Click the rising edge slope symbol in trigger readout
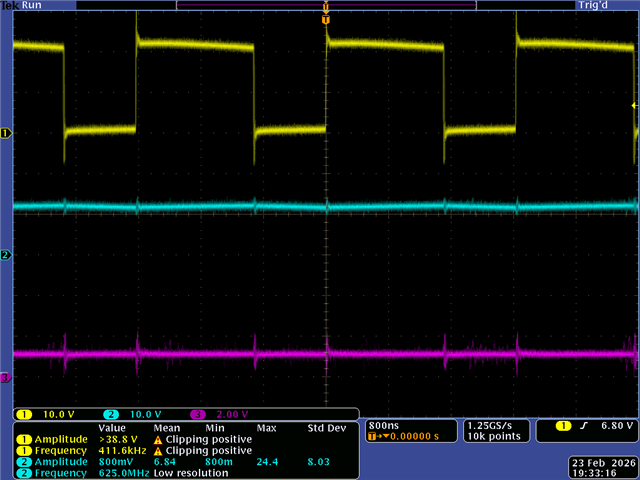Viewport: 640px width, 480px height. click(x=584, y=426)
